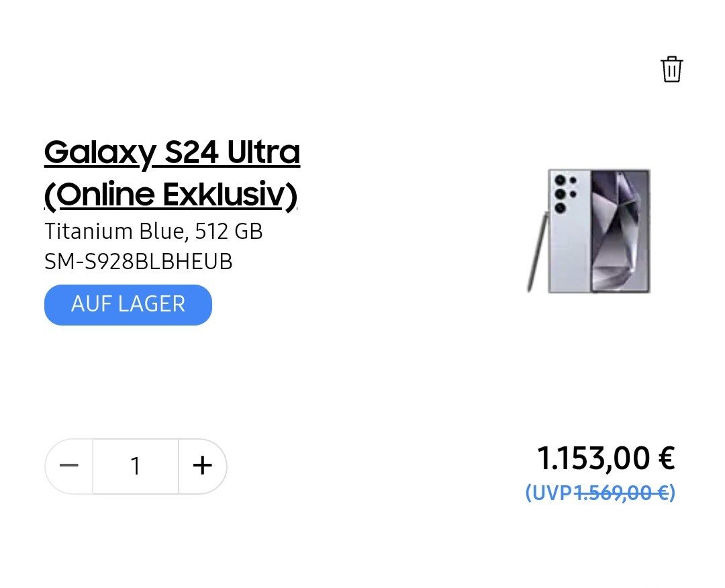Screen dimensions: 725x588
Task: Click the phone display in the product image
Action: [620, 230]
